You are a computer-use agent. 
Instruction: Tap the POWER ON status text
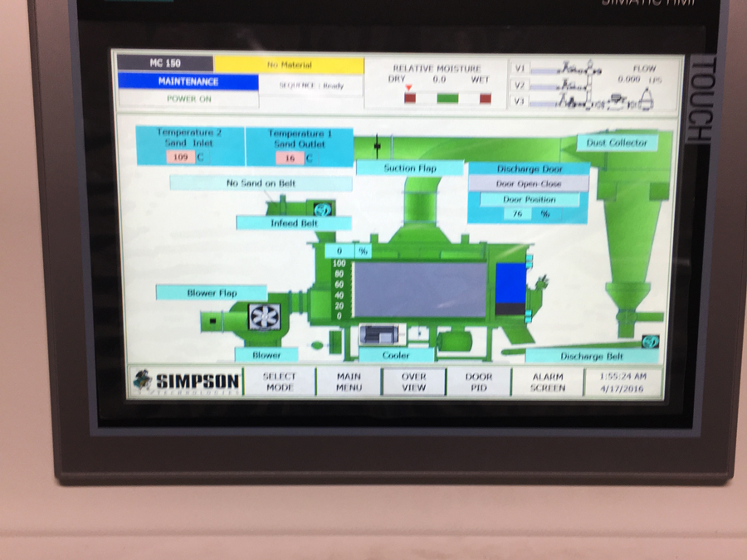click(x=188, y=99)
